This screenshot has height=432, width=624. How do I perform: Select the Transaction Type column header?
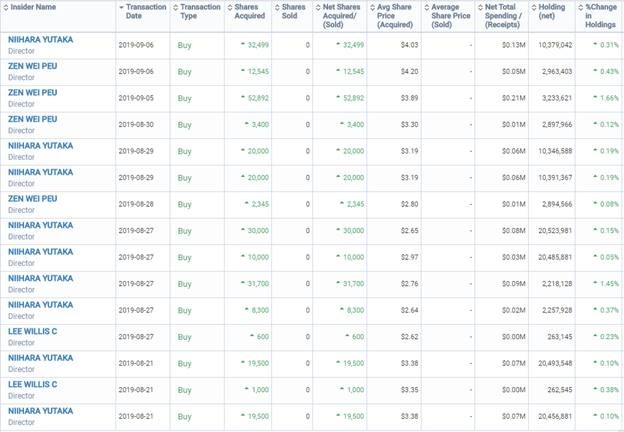(x=200, y=11)
